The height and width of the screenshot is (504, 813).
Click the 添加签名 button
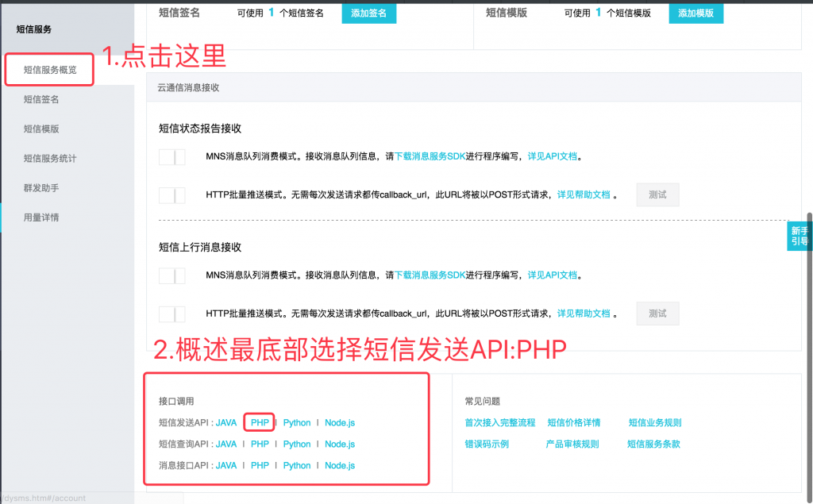coord(368,13)
